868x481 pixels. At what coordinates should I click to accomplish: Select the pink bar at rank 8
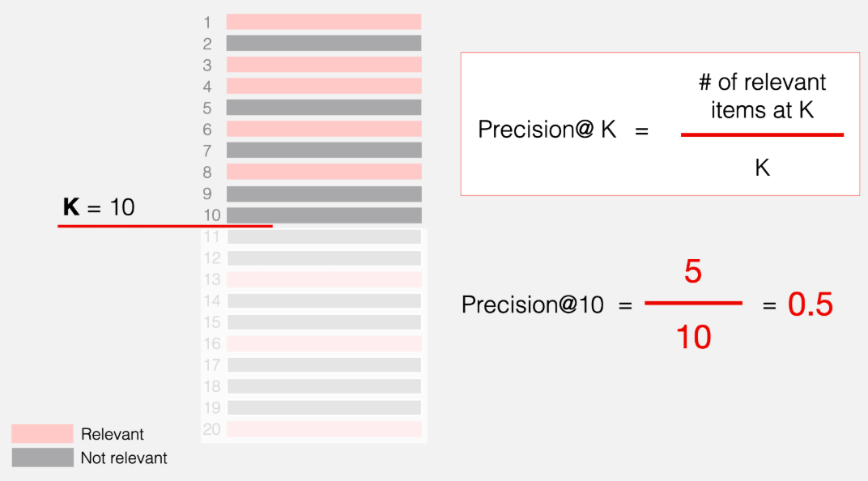pos(324,172)
